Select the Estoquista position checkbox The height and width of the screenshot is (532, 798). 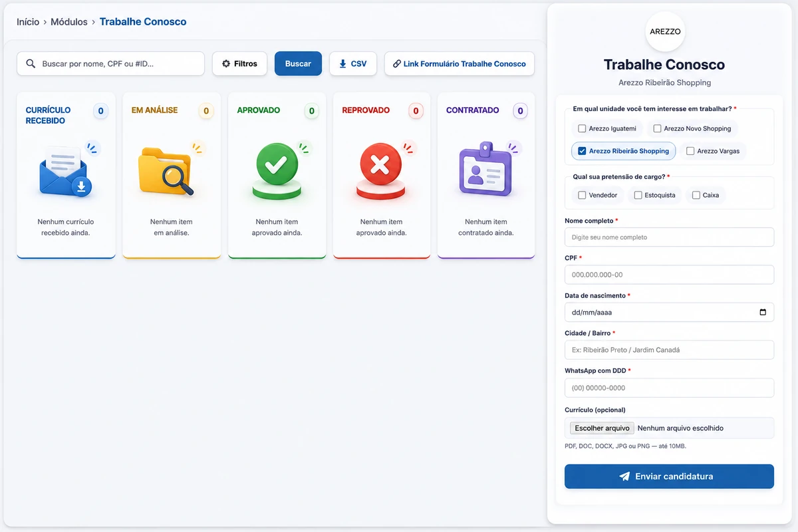[x=638, y=196]
